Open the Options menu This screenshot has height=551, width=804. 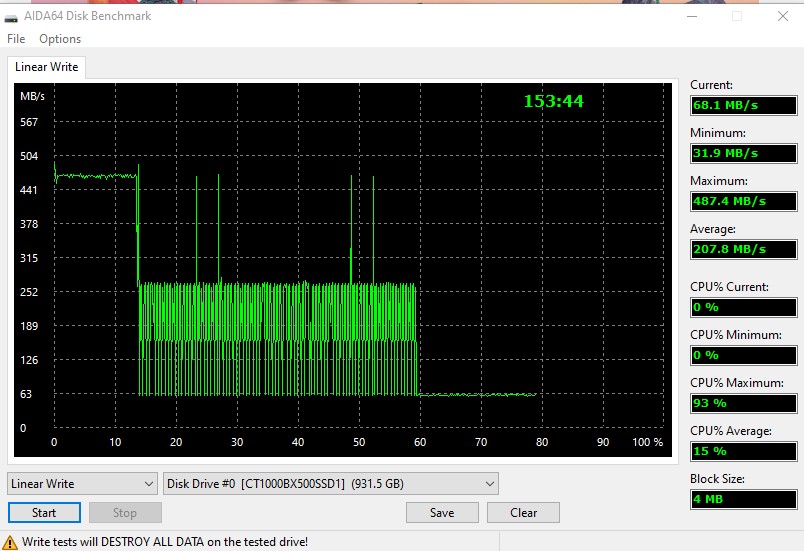pyautogui.click(x=60, y=39)
